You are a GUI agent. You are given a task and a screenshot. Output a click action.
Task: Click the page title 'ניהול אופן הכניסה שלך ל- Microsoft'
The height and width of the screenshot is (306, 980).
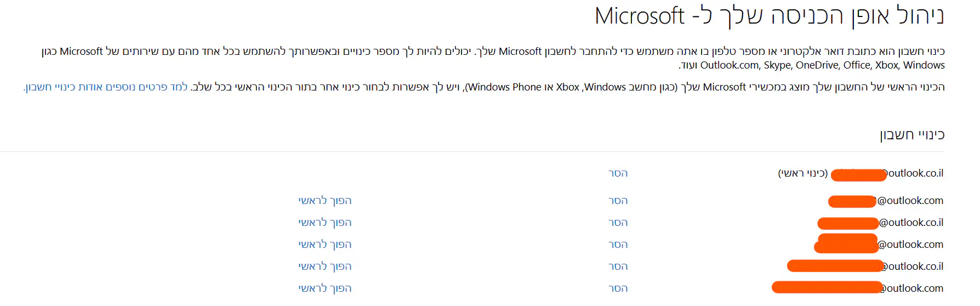769,16
